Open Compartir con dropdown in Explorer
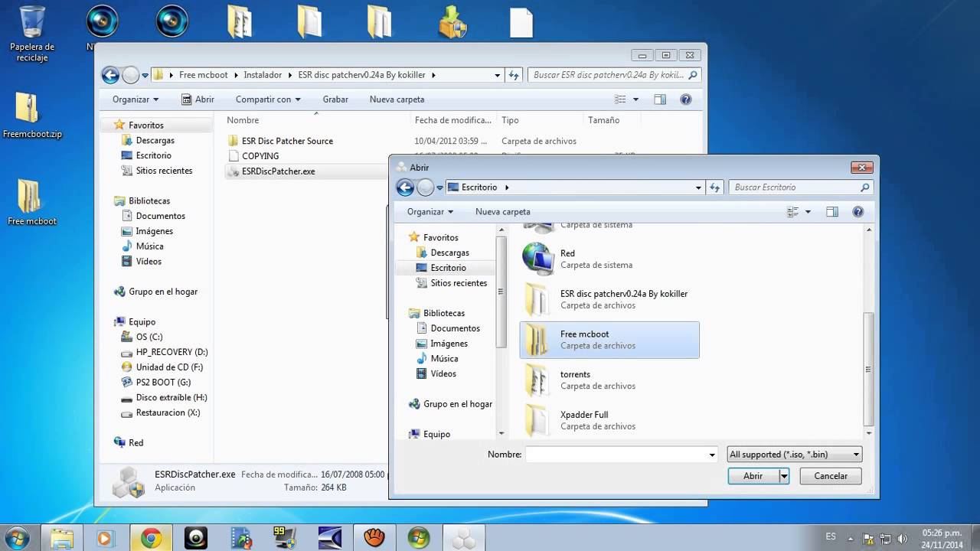 [x=268, y=99]
